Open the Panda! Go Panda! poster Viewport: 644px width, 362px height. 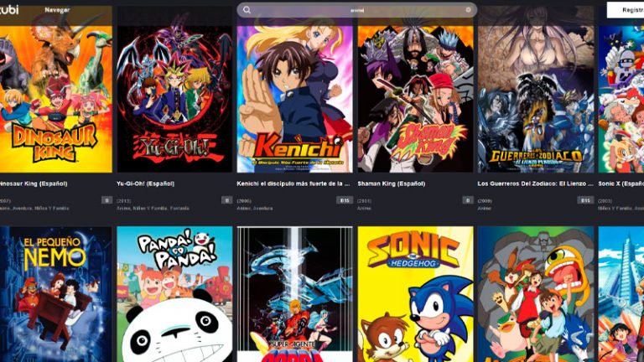(174, 294)
